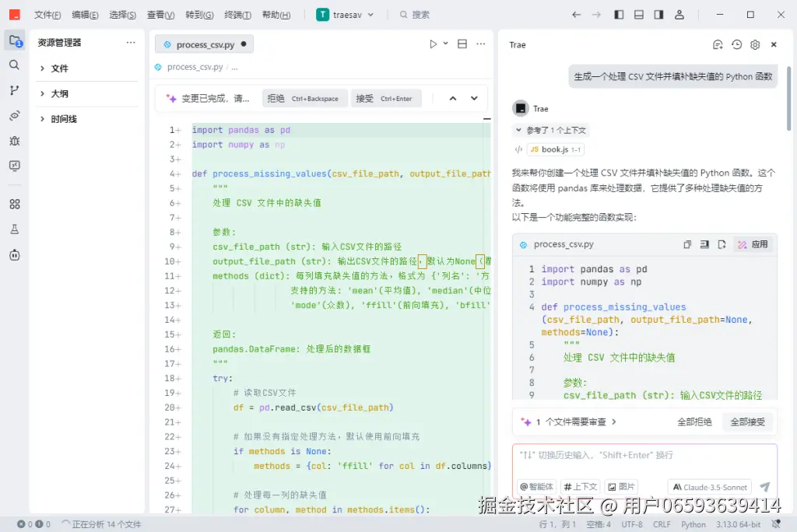
Task: Expand 1 个文件需要审查 list
Action: coord(569,422)
